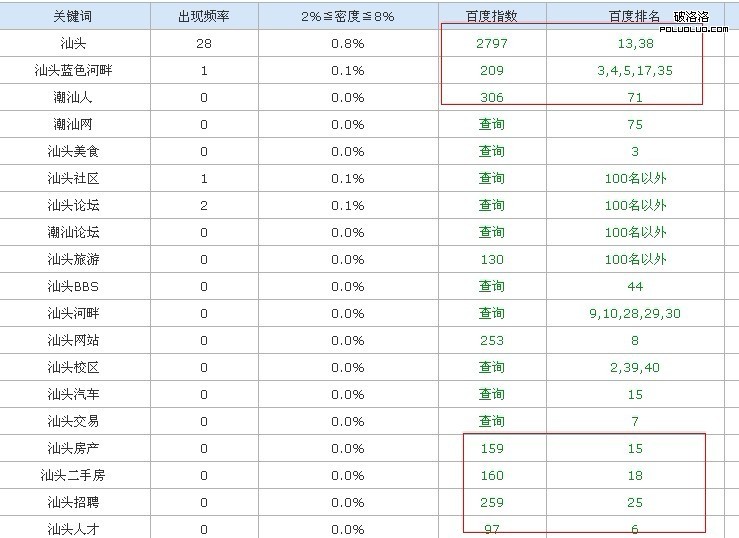The image size is (739, 538).
Task: Click 查询 link in the 汕头汽车 row
Action: (x=491, y=395)
